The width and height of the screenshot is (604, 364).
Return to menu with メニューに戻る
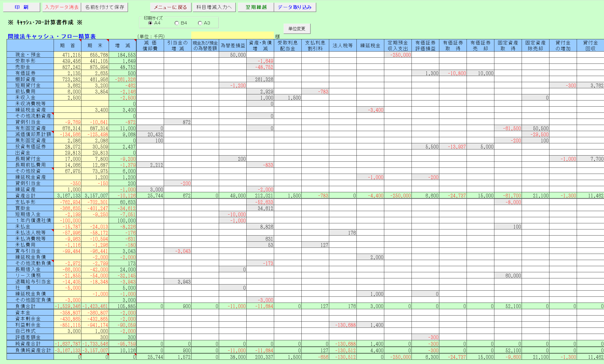170,7
